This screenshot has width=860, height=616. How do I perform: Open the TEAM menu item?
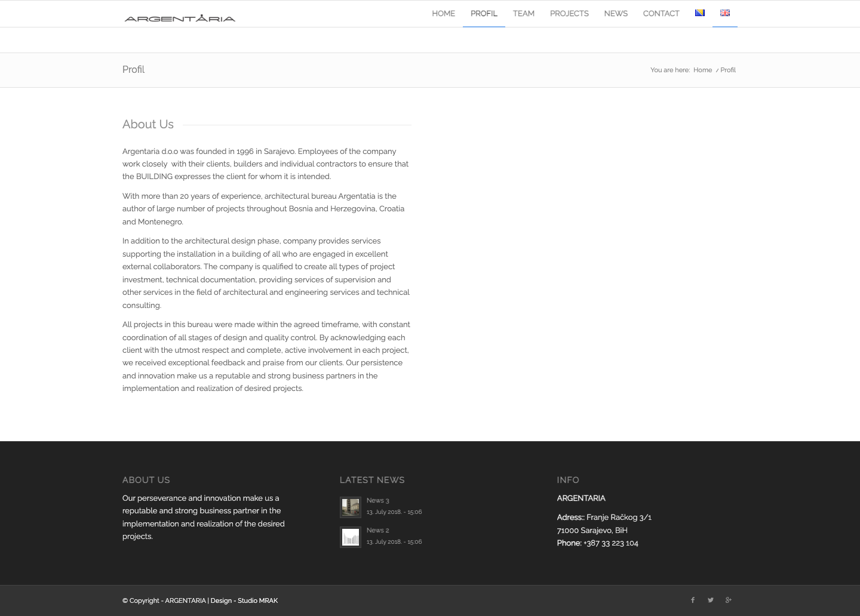pyautogui.click(x=524, y=14)
